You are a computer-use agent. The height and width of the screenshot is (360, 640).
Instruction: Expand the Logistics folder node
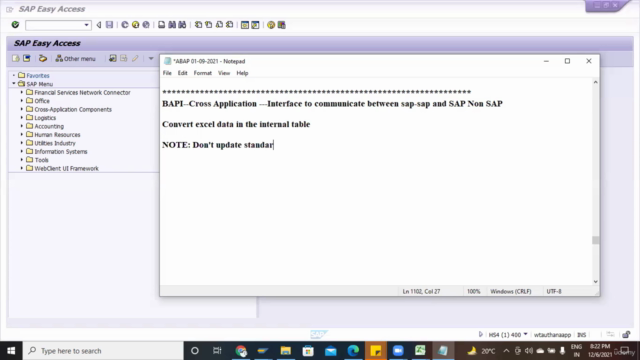point(22,118)
